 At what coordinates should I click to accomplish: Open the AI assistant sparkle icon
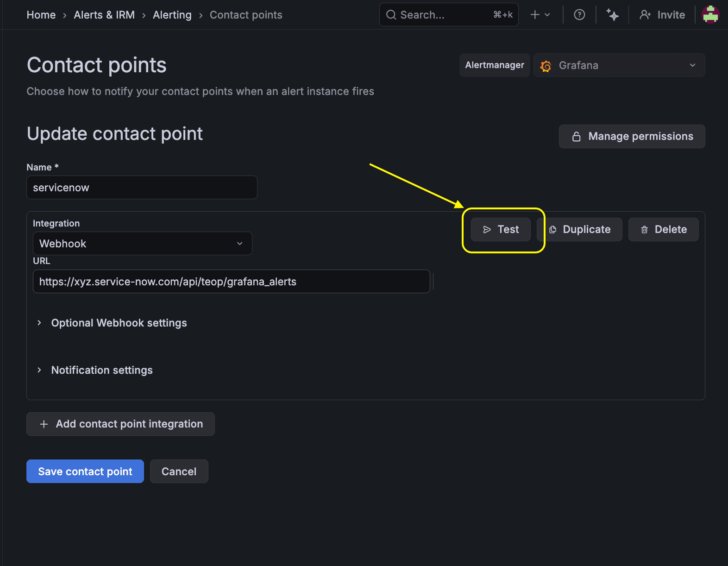pyautogui.click(x=612, y=15)
